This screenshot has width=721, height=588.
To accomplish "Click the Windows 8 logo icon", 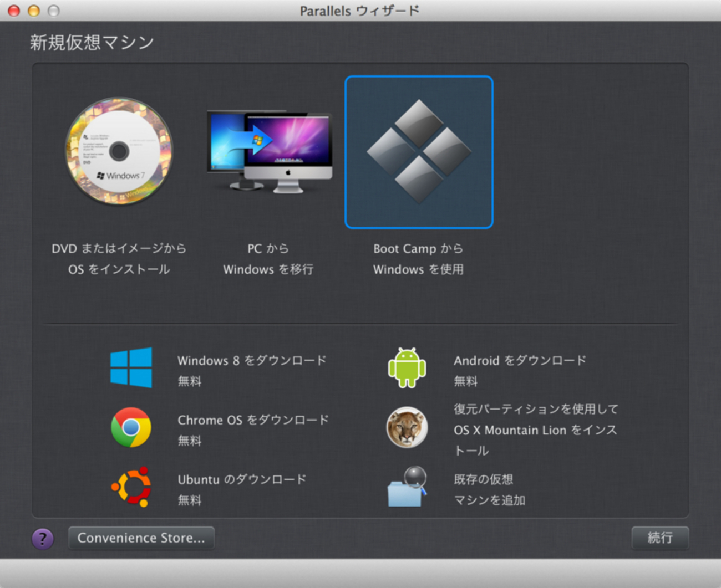I will point(131,367).
